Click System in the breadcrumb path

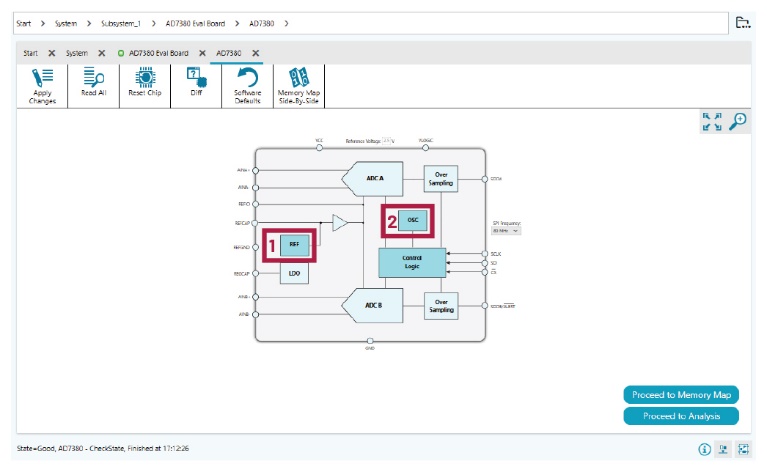(66, 23)
